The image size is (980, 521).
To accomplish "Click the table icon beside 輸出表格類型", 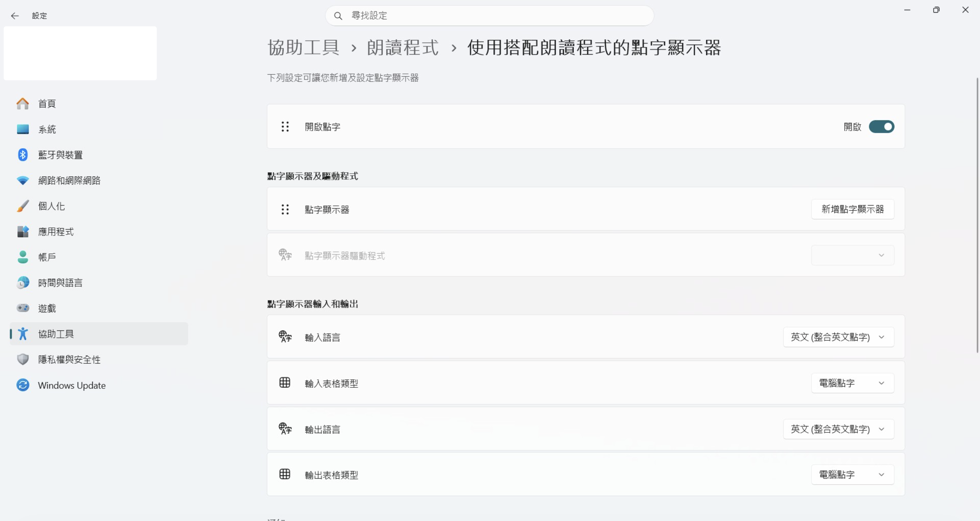I will click(285, 474).
